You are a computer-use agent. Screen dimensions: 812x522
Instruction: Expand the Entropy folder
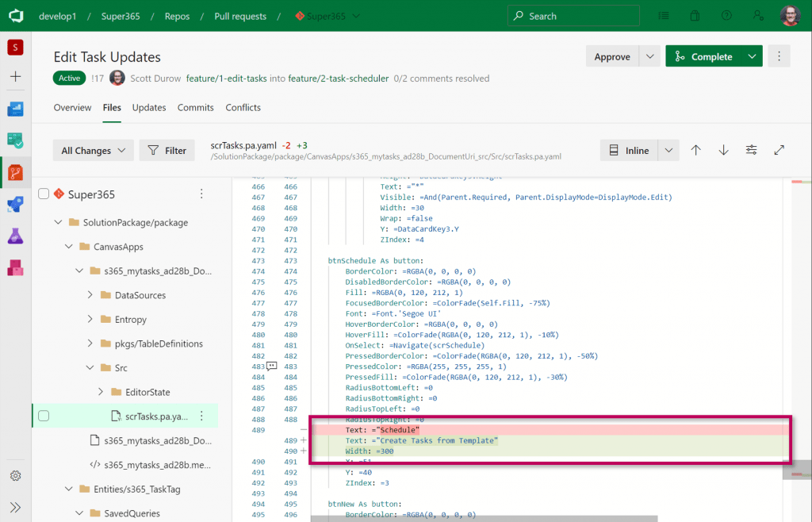click(90, 319)
